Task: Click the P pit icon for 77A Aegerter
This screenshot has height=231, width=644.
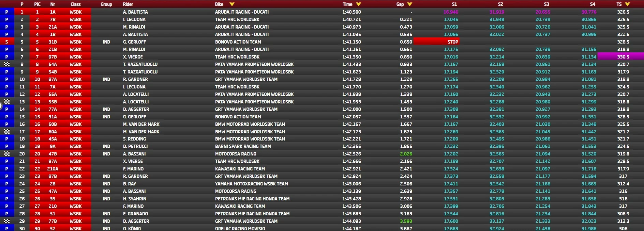Action: 7,109
